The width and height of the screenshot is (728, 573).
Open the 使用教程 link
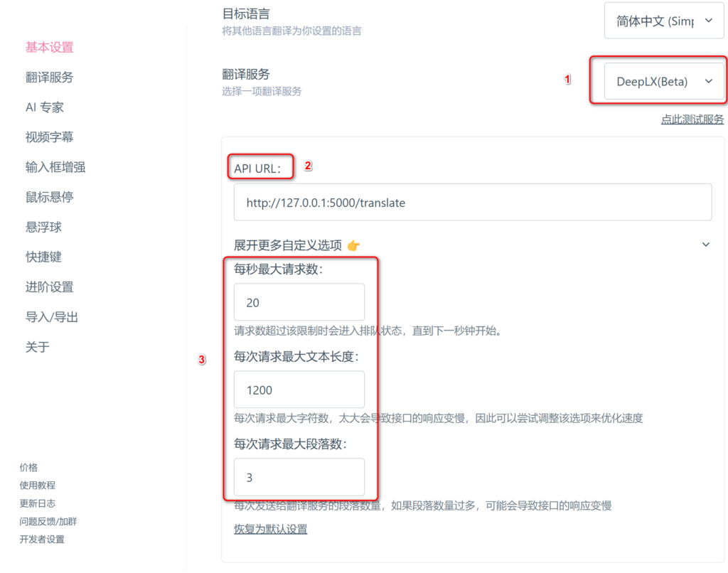tap(37, 486)
